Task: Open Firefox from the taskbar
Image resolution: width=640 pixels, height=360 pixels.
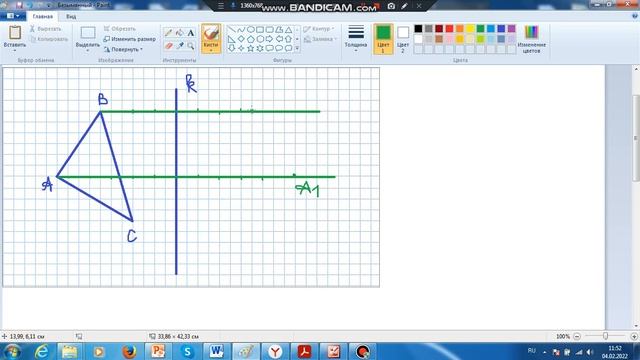Action: (129, 351)
